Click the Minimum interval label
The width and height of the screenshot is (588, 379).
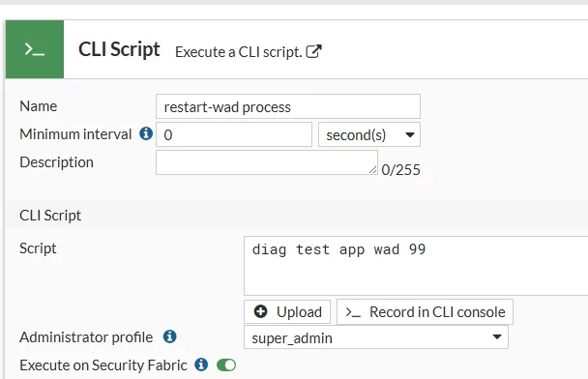coord(75,134)
